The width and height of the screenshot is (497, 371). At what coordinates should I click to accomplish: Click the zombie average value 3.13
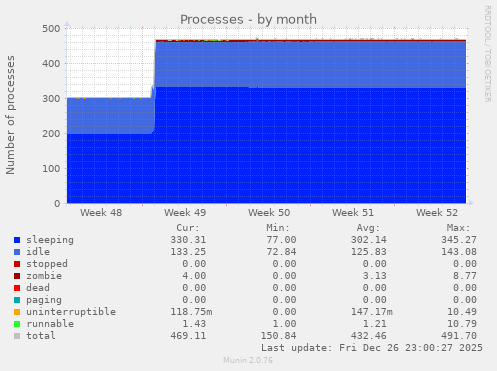pyautogui.click(x=375, y=276)
